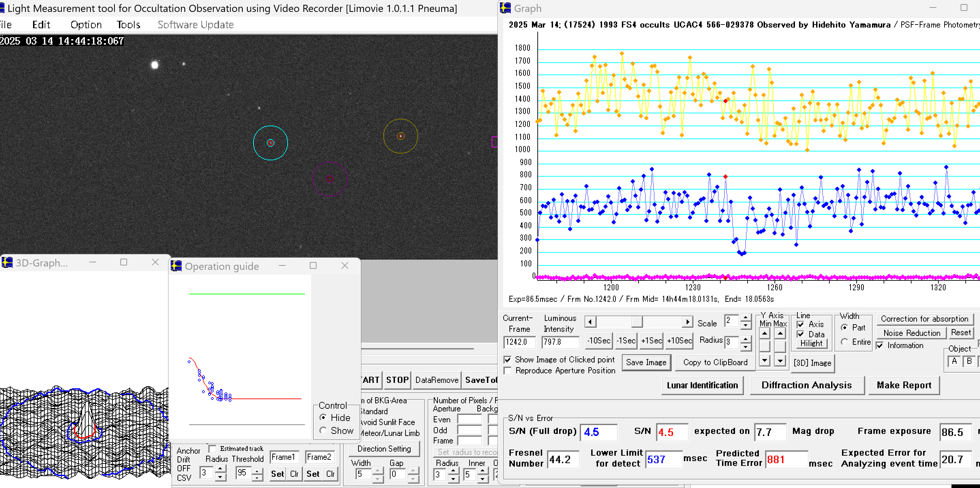Click the Make Report button
The height and width of the screenshot is (488, 980).
[904, 385]
